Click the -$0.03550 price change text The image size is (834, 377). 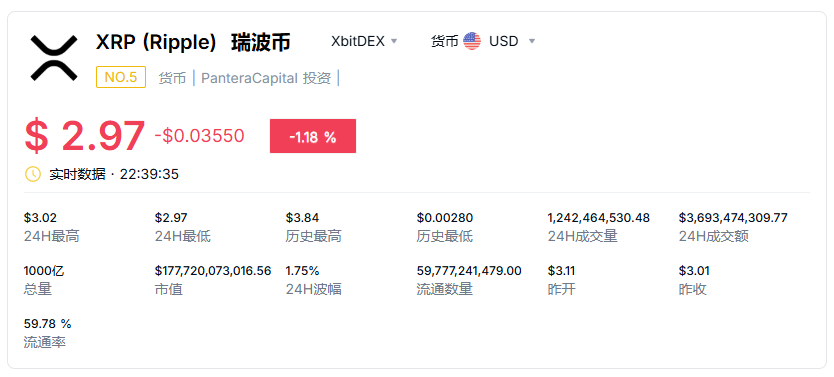pos(199,136)
